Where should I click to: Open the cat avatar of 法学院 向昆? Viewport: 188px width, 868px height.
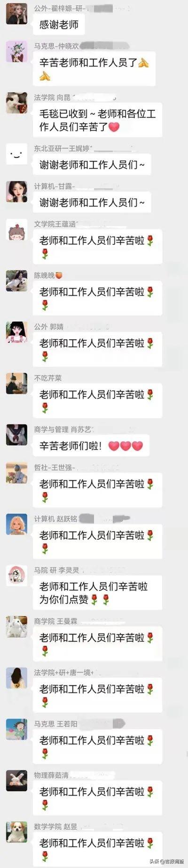[16, 103]
